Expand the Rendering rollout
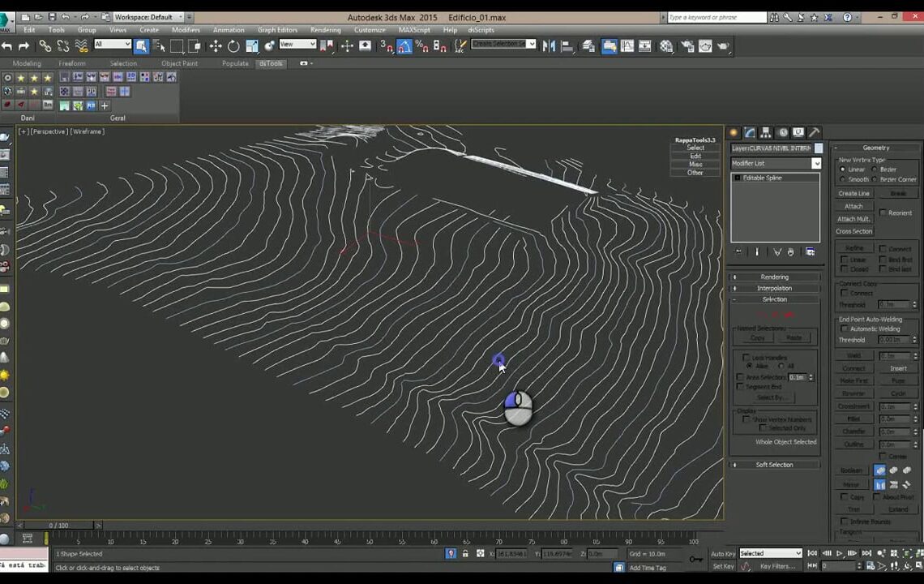The width and height of the screenshot is (924, 584). point(774,277)
